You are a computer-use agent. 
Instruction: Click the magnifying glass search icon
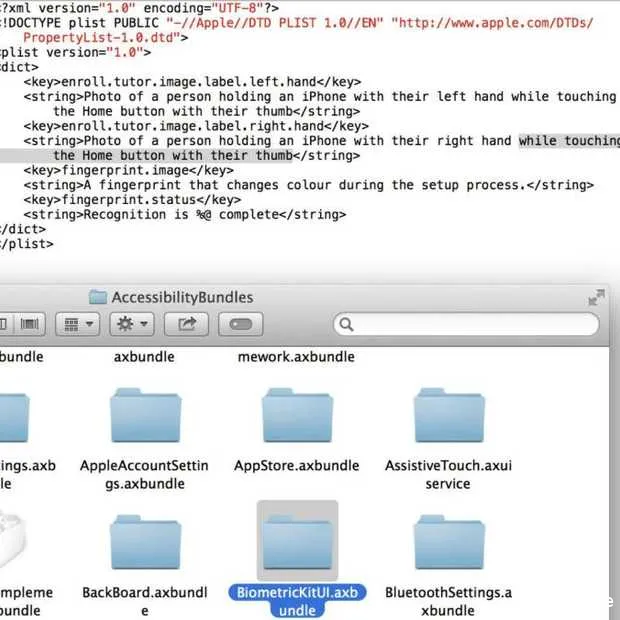tap(346, 324)
